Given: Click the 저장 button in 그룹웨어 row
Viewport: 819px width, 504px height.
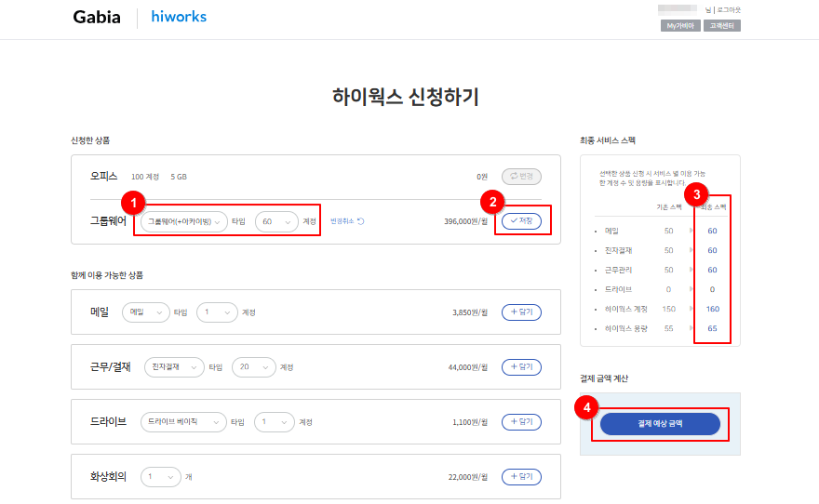Looking at the screenshot, I should 521,220.
